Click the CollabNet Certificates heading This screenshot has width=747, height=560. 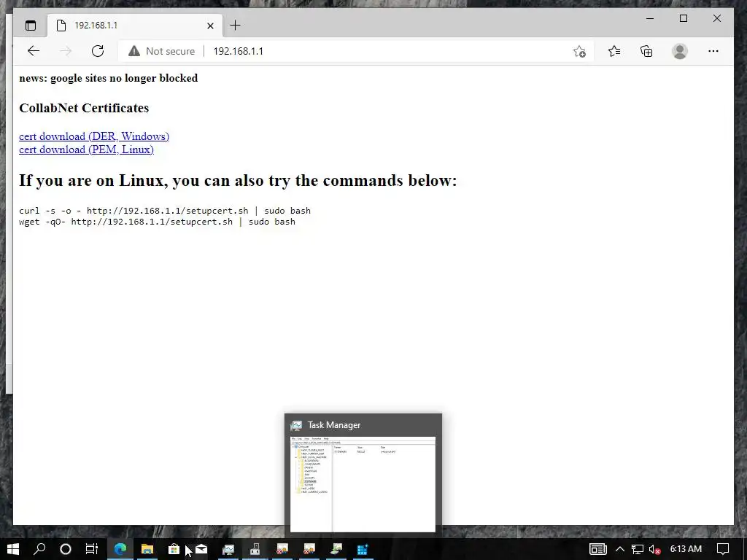point(84,108)
